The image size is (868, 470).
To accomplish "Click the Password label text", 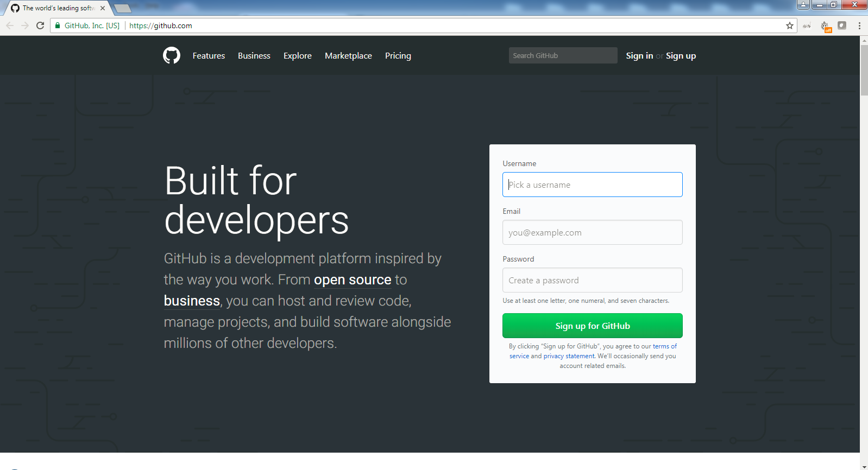I will 518,259.
